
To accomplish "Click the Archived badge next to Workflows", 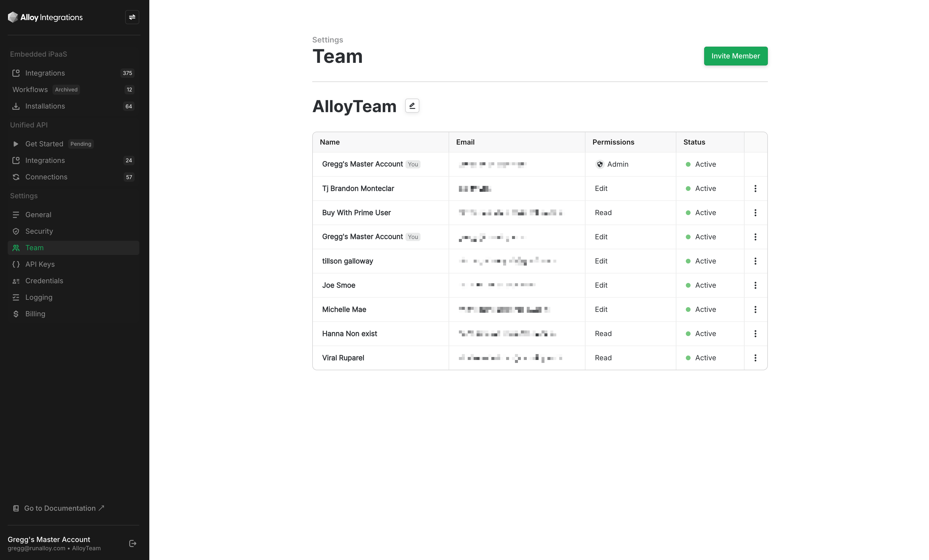I will 66,90.
